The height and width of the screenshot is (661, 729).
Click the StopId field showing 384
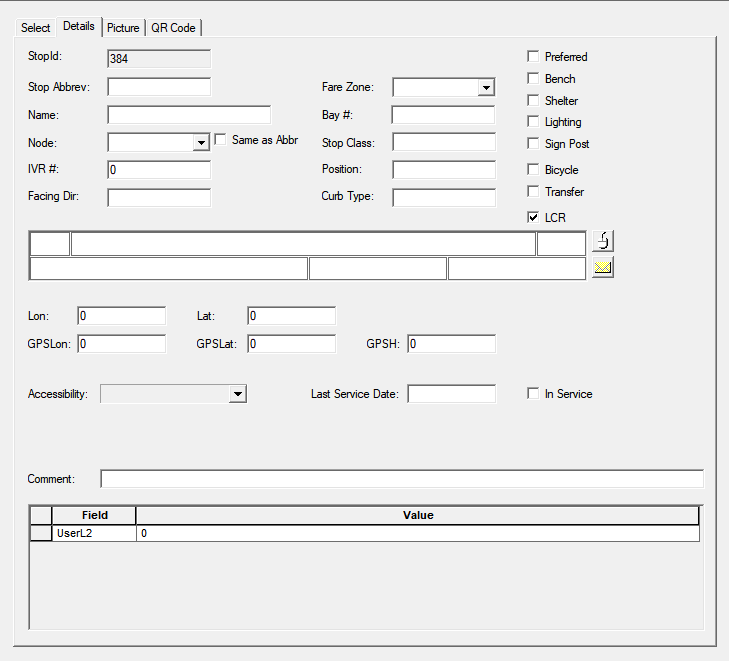(159, 59)
